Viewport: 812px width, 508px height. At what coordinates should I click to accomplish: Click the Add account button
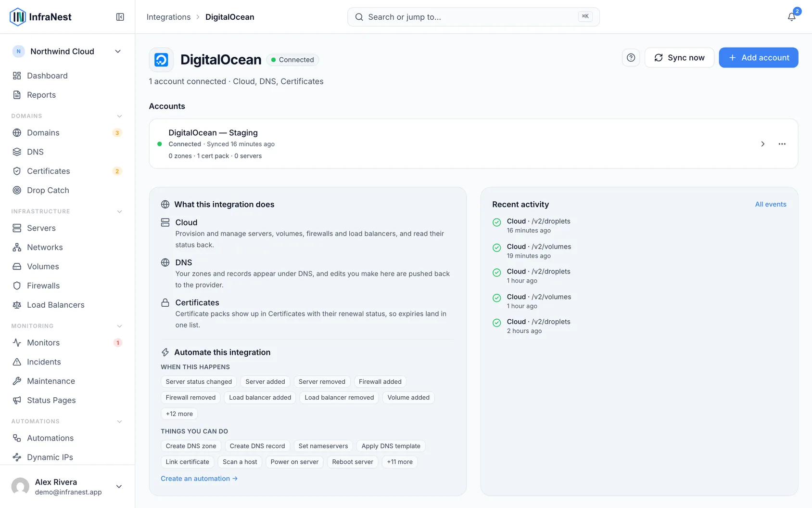(759, 58)
